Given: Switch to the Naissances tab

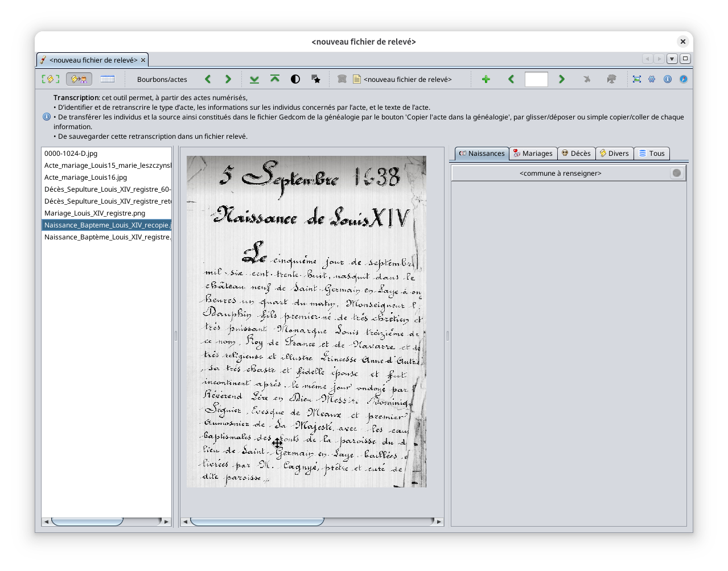Looking at the screenshot, I should (x=482, y=154).
